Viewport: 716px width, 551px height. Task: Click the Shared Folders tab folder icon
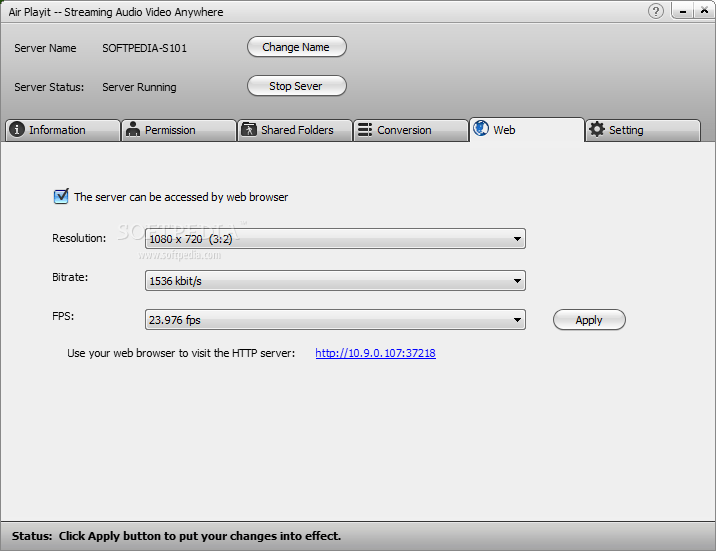(249, 129)
